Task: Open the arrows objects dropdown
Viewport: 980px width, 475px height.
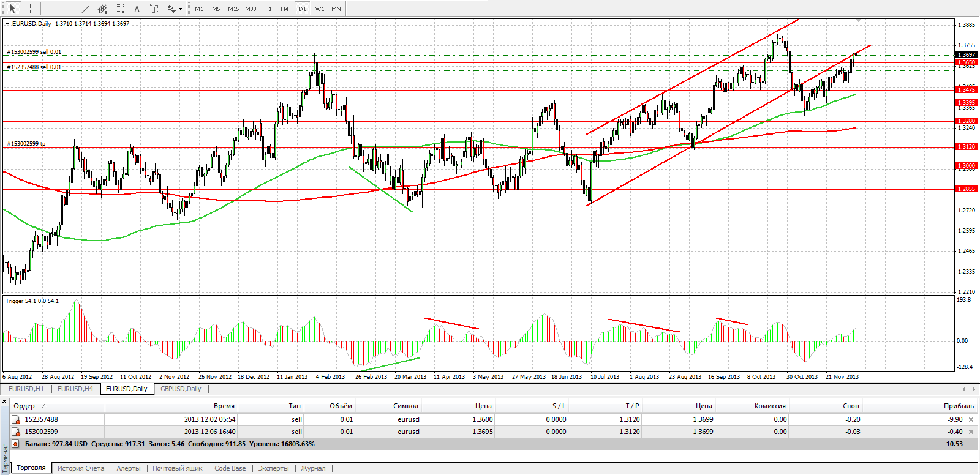Action: click(x=180, y=9)
